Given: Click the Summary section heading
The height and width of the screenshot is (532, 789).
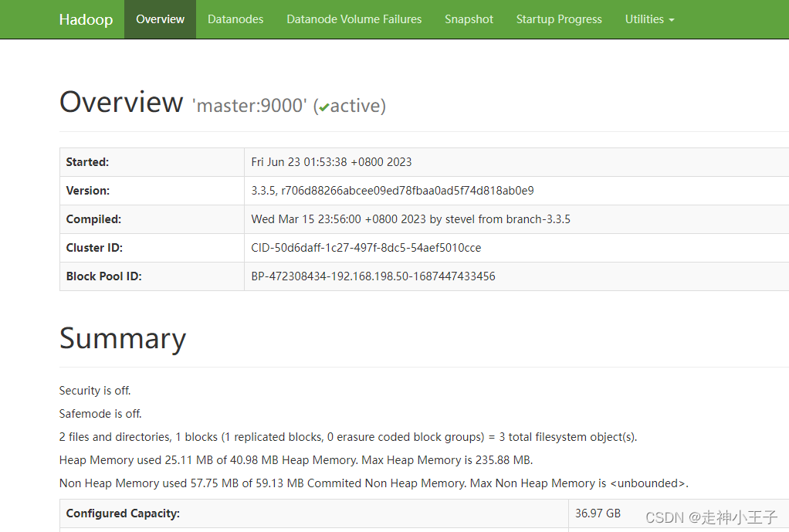Looking at the screenshot, I should click(x=122, y=338).
